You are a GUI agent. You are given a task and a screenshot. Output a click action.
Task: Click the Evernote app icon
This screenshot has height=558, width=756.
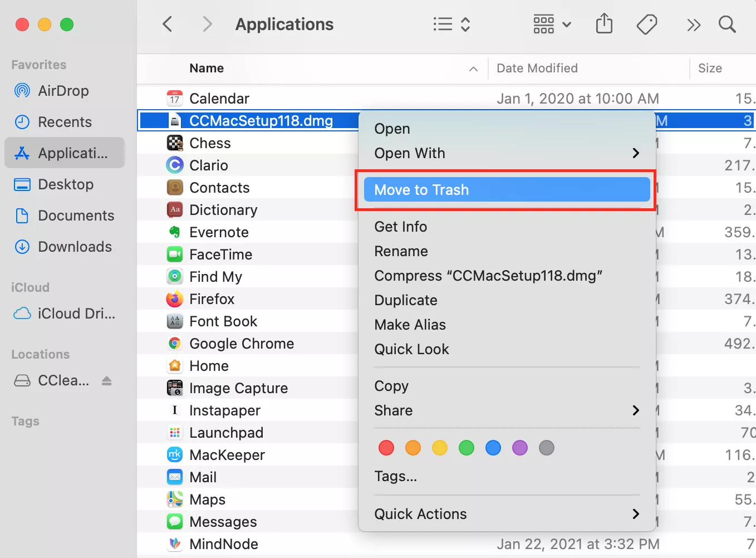pos(175,232)
